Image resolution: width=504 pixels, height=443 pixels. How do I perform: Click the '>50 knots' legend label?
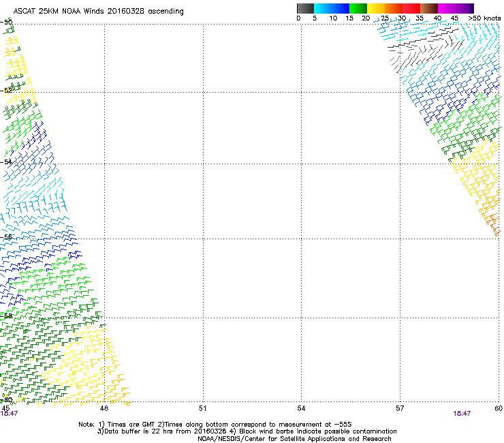point(484,18)
